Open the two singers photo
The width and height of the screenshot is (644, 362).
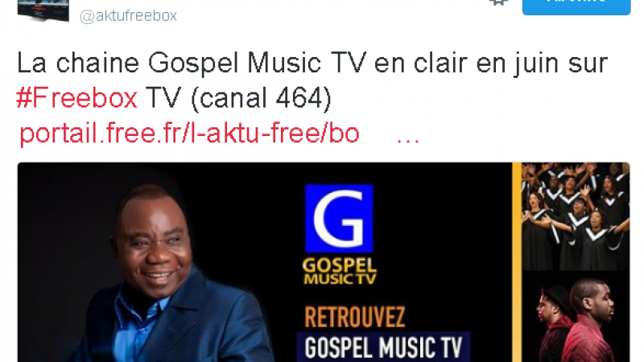point(576,316)
